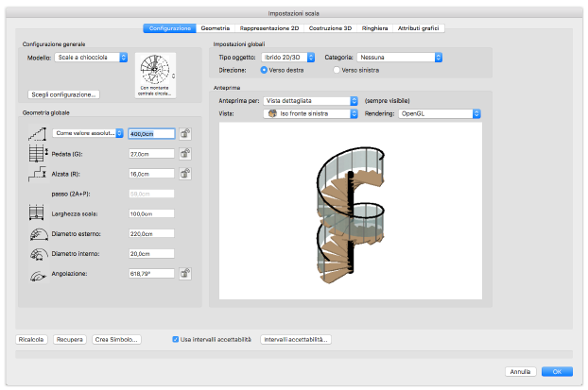Open the Tipo oggetto dropdown

[x=288, y=58]
